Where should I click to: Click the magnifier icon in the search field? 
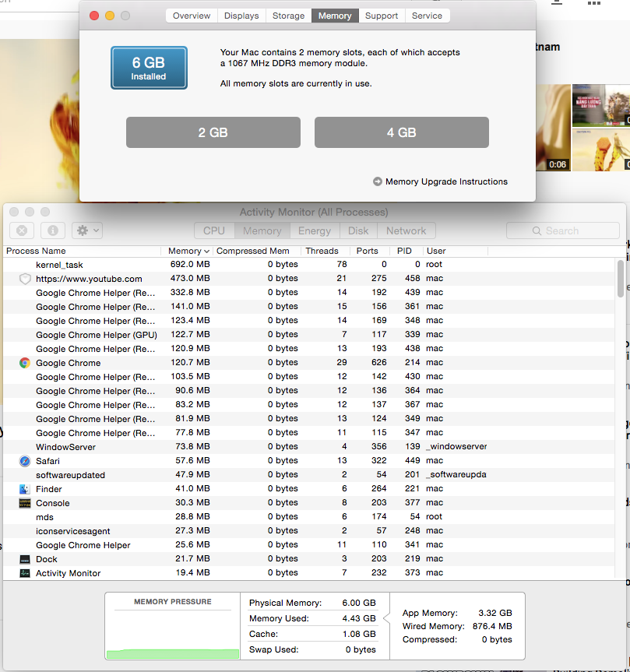[537, 231]
